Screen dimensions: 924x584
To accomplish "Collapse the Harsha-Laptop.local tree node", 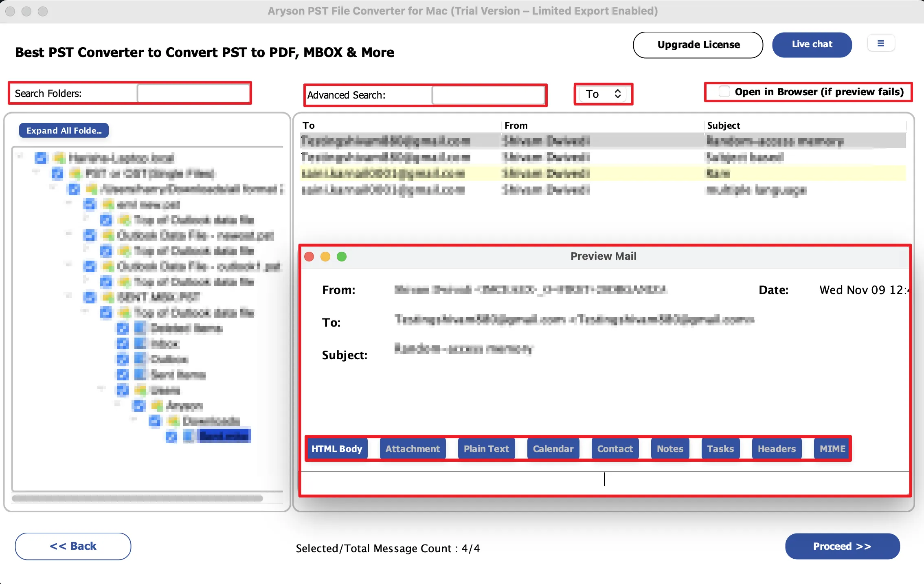I will [x=20, y=156].
